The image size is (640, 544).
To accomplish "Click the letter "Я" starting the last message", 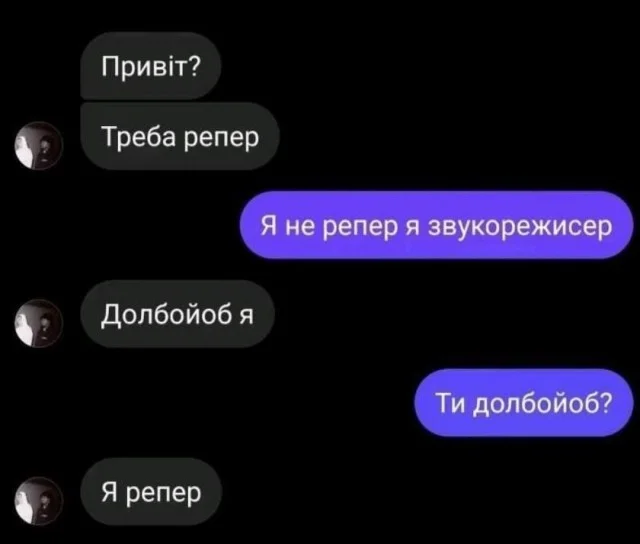I will pyautogui.click(x=109, y=492).
